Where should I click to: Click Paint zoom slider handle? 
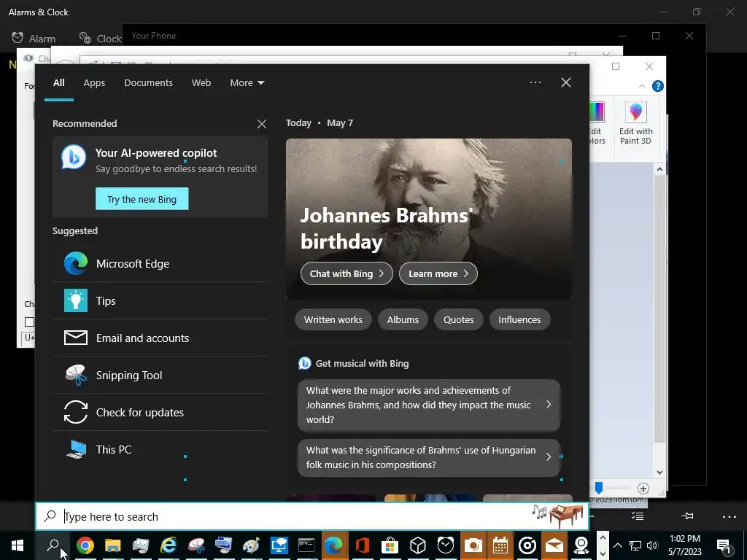[599, 487]
